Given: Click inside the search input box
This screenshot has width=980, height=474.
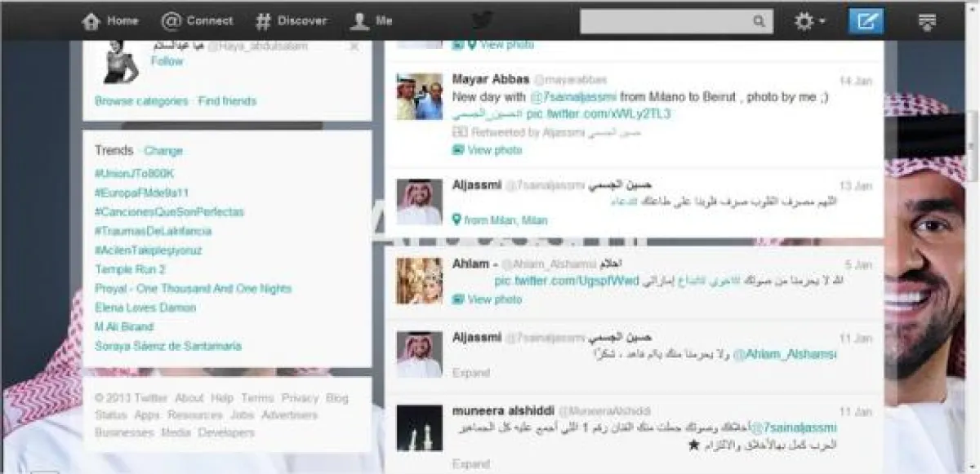Looking at the screenshot, I should click(666, 21).
